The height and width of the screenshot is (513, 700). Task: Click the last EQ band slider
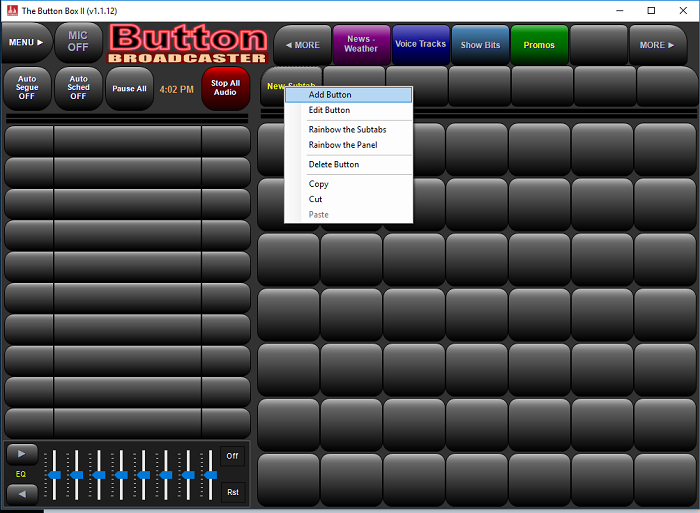tap(210, 475)
